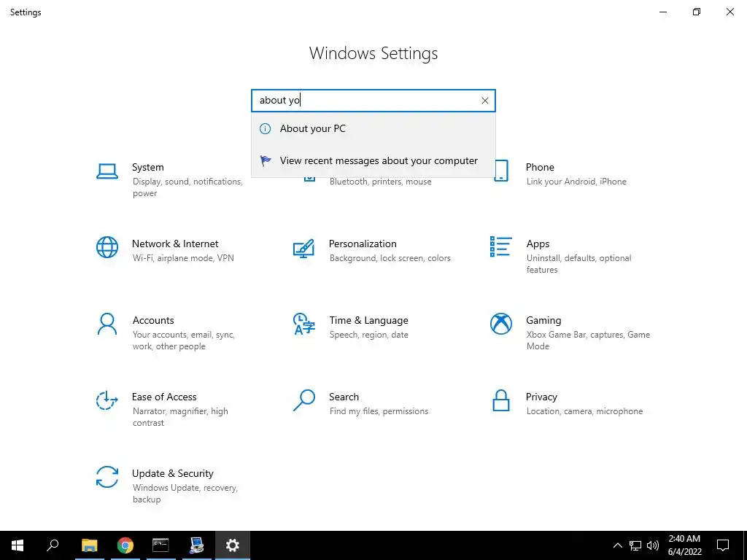Screen dimensions: 747x560
Task: Open Time & Language heading
Action: (368, 321)
